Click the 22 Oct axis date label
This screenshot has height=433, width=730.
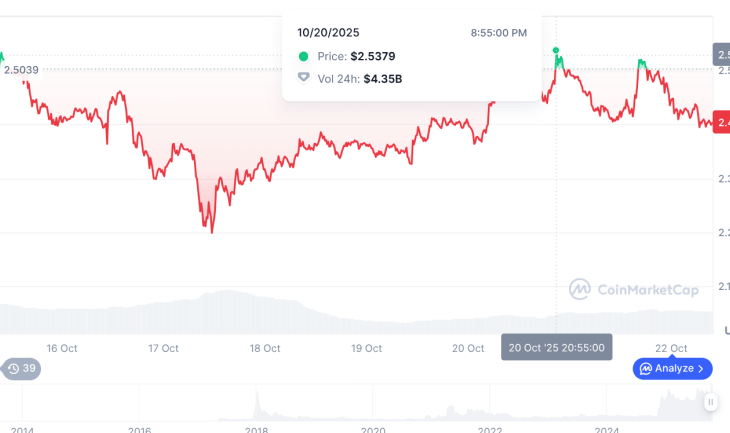coord(671,348)
